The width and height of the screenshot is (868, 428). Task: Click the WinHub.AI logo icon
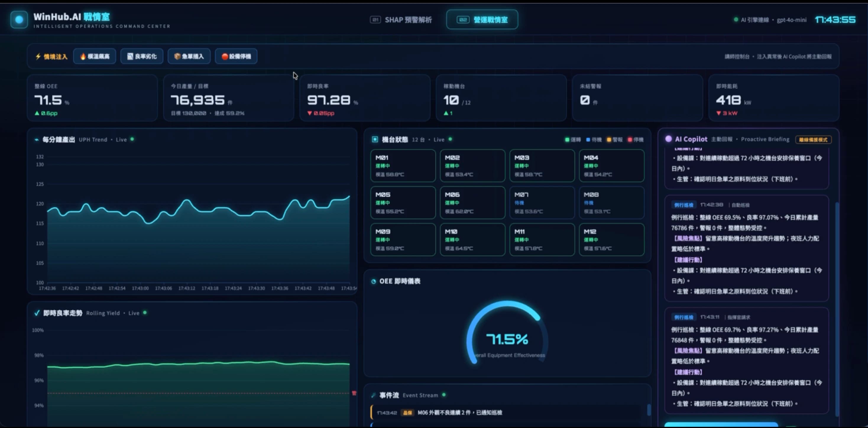click(19, 20)
